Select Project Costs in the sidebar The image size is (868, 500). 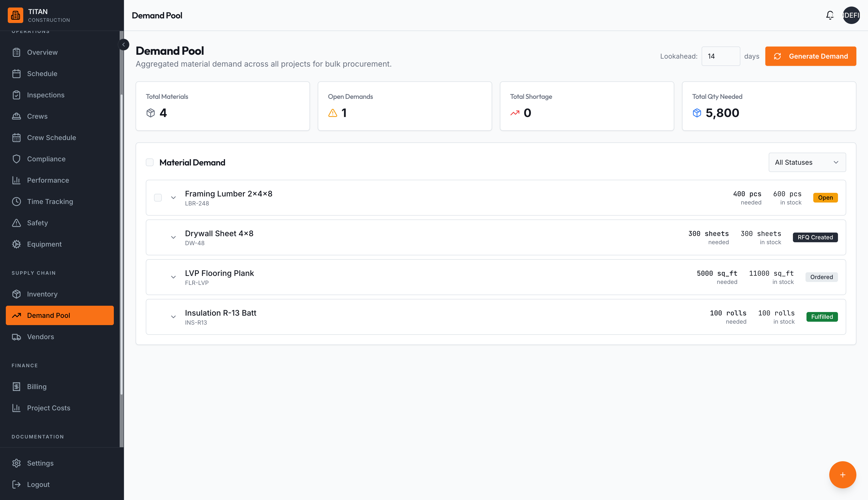(60, 408)
